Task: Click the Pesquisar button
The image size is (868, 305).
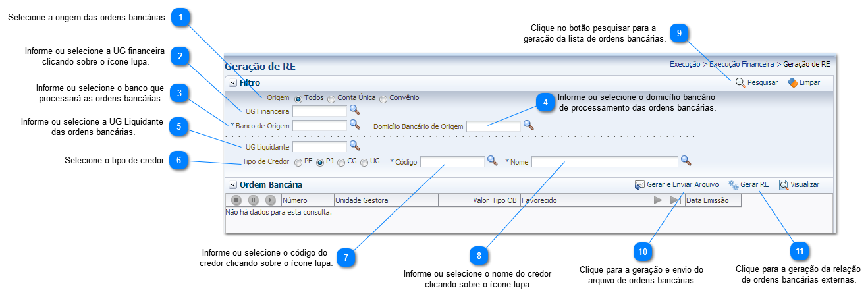Action: 757,83
